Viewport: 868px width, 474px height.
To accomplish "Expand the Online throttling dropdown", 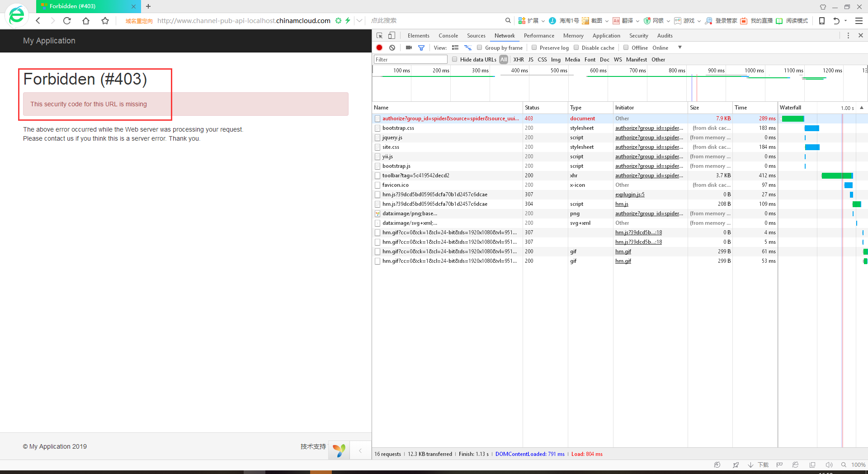I will coord(679,47).
